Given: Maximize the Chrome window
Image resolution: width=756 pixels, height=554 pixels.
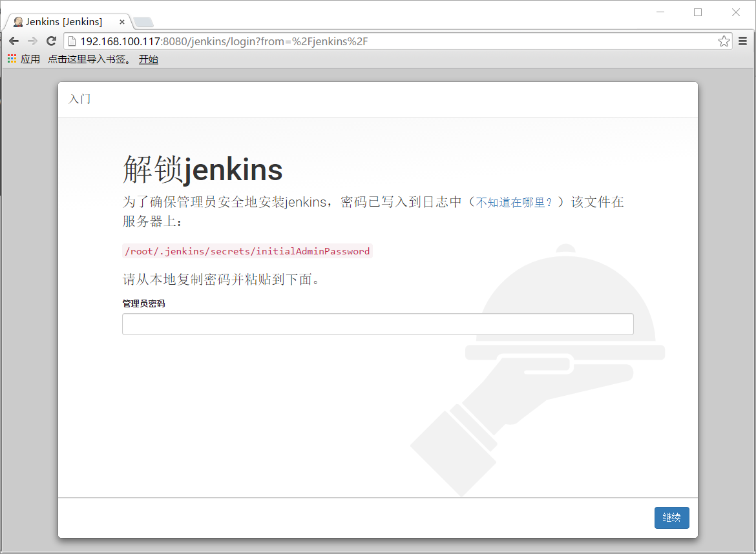Looking at the screenshot, I should (x=698, y=12).
